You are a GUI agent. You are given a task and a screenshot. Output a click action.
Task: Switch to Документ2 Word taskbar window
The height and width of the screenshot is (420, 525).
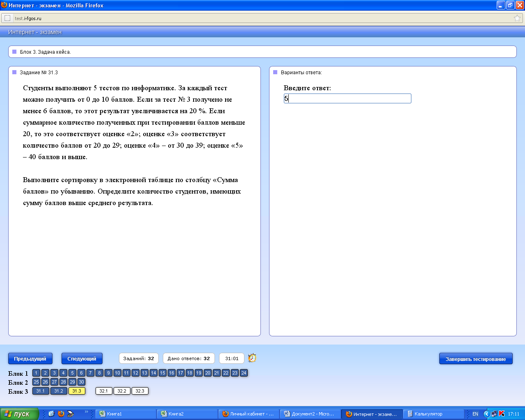[x=310, y=414]
